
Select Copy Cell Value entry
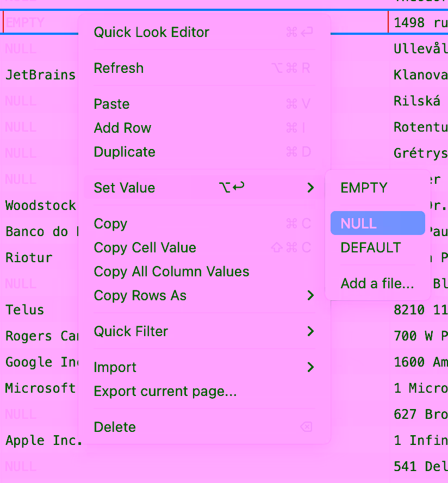(x=145, y=247)
